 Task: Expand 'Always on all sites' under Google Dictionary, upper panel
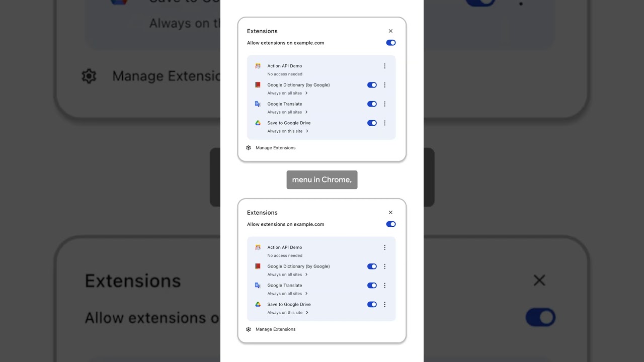[x=288, y=93]
